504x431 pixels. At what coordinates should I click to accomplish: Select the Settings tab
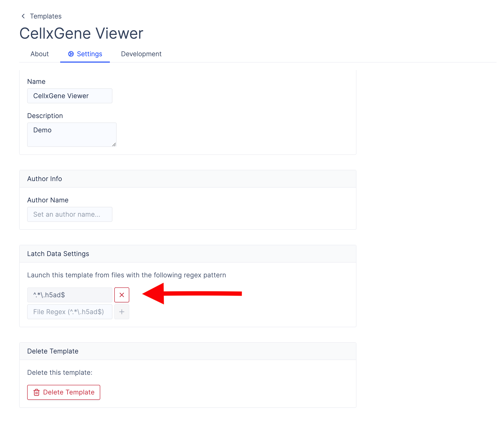click(x=85, y=54)
